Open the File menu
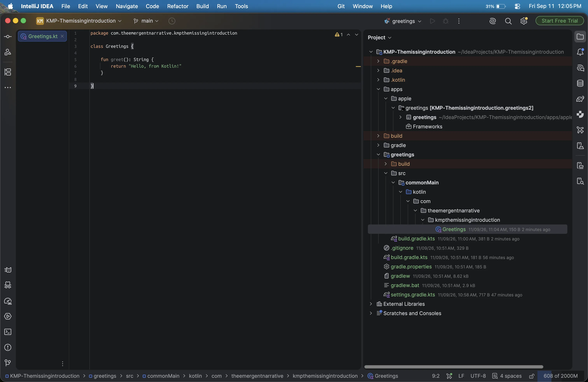This screenshot has width=588, height=382. click(x=66, y=6)
